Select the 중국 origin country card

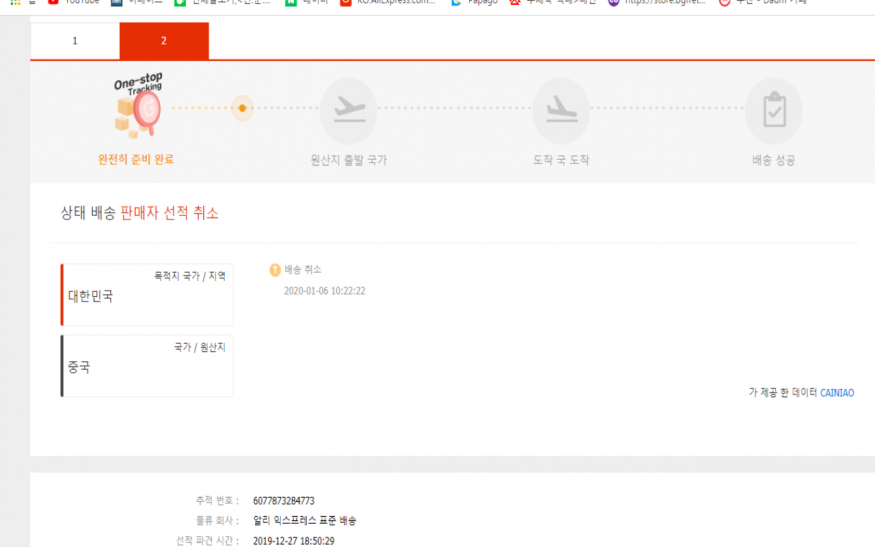tap(147, 366)
